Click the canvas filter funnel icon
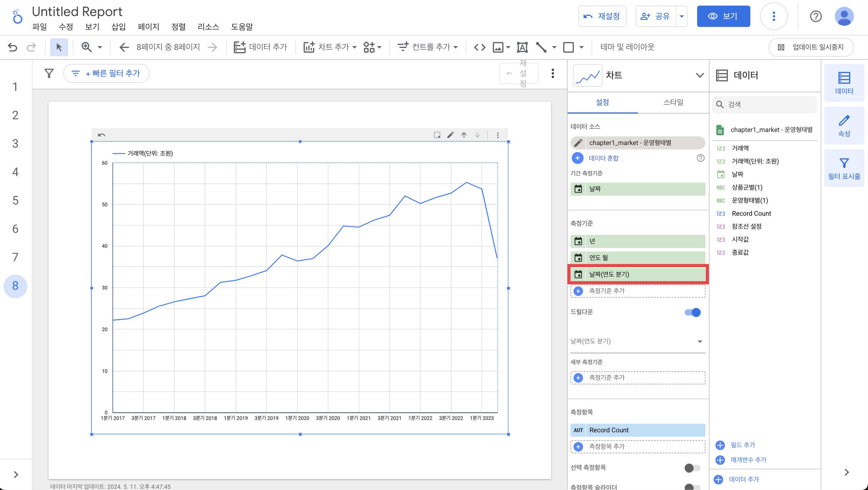Viewport: 868px width, 490px height. (49, 73)
